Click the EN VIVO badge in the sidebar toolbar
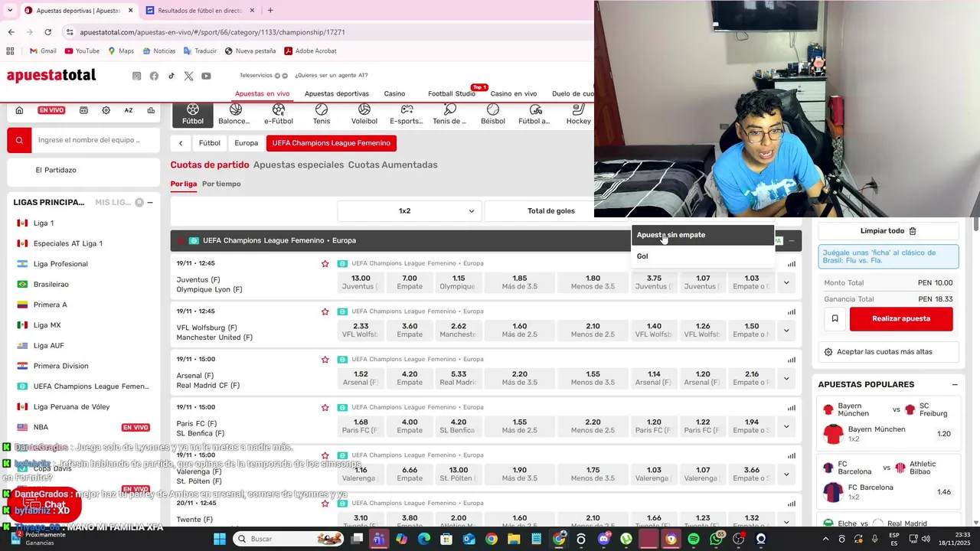Screen dimensions: 980x551 click(x=51, y=110)
